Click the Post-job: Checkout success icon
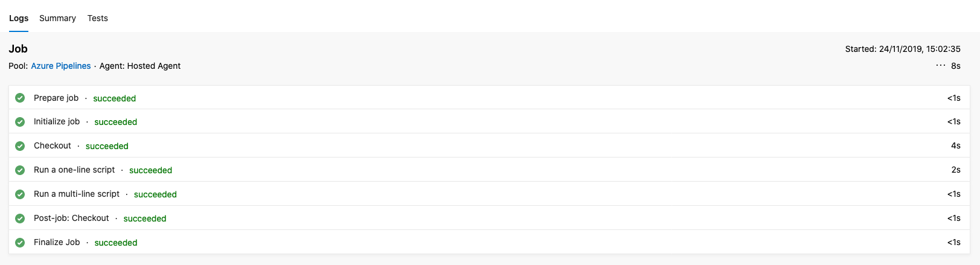980x265 pixels. tap(20, 219)
